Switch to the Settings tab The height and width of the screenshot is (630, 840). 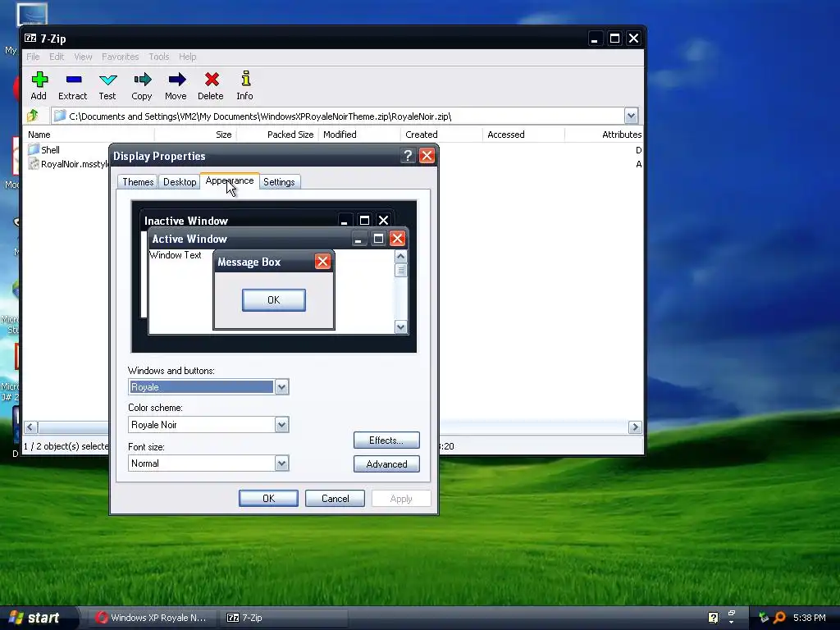click(x=279, y=182)
